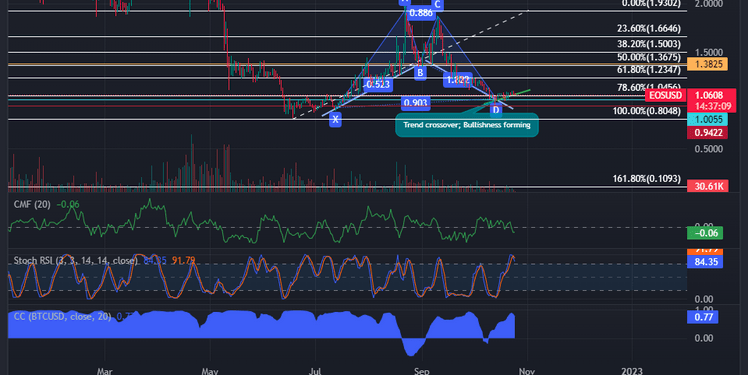Select the 0.523 ratio label
750x375 pixels.
(378, 85)
